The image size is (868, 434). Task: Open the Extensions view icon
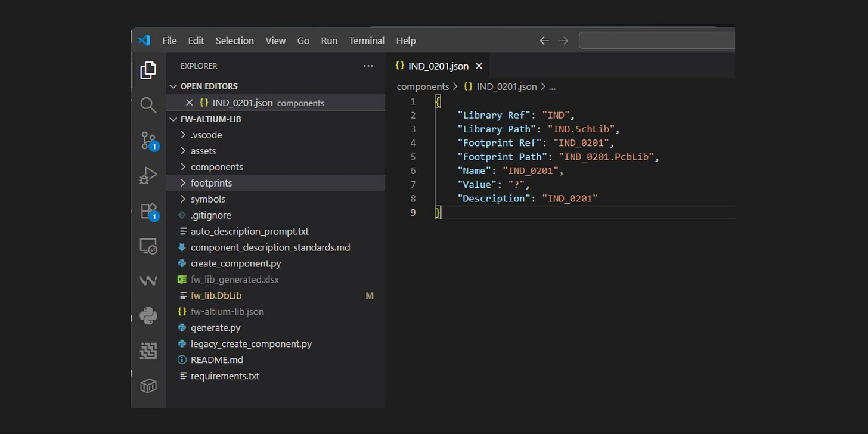click(x=148, y=211)
